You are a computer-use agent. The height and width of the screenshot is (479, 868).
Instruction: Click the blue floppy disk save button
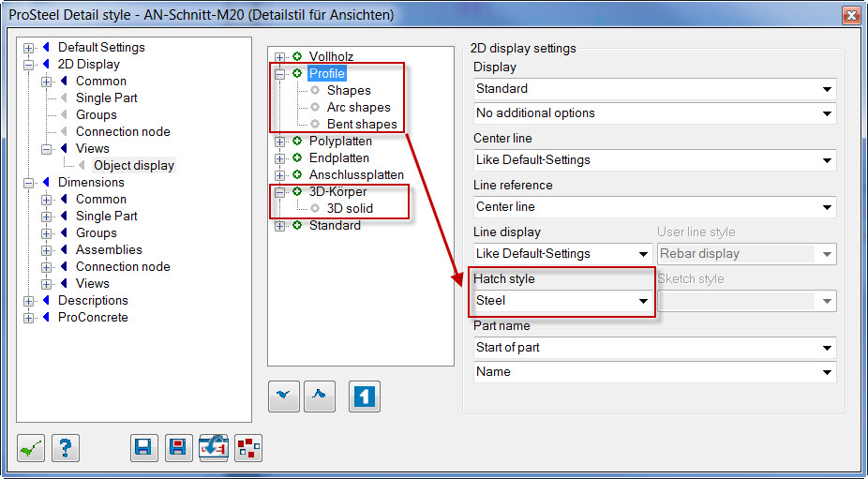144,448
